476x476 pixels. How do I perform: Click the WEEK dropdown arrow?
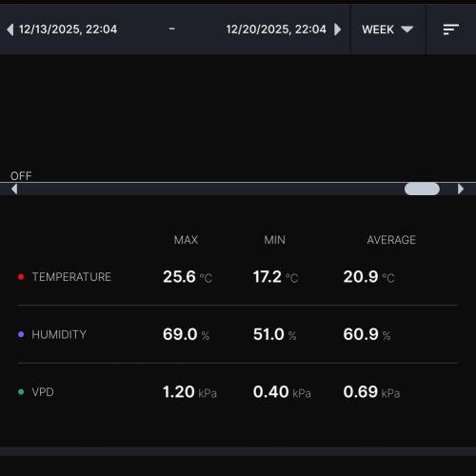[407, 30]
